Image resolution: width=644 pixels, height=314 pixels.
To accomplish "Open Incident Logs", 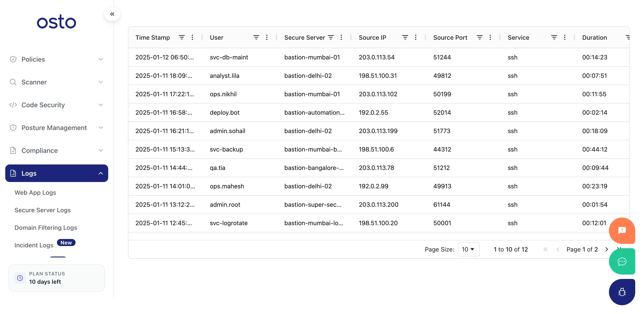I will [x=34, y=245].
